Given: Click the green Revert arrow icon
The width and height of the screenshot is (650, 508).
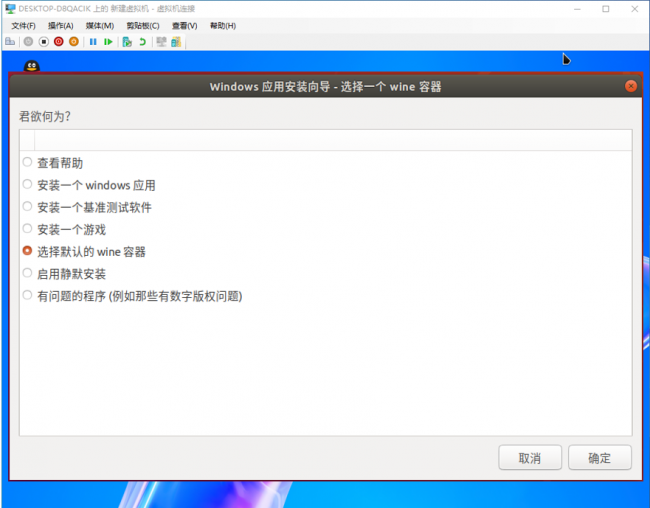Looking at the screenshot, I should pyautogui.click(x=142, y=41).
